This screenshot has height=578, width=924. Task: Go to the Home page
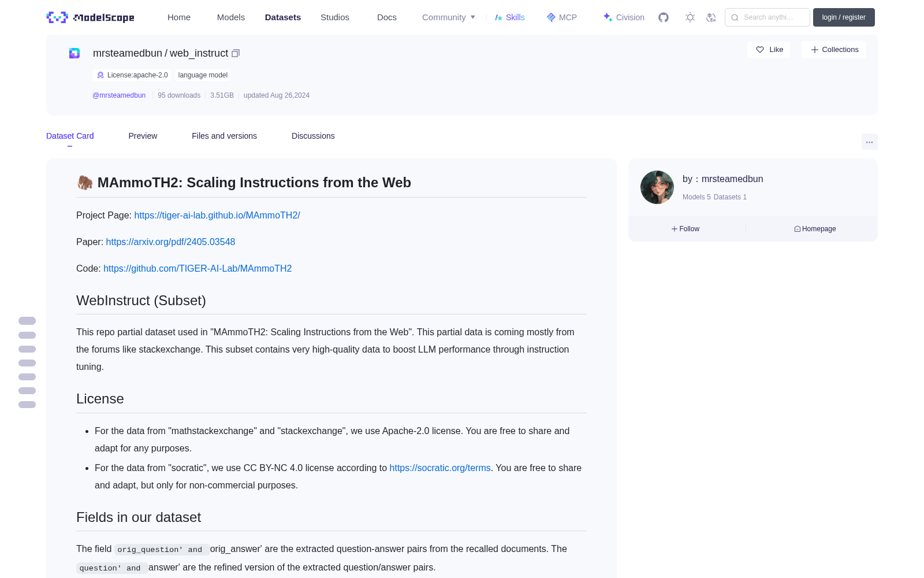tap(179, 17)
